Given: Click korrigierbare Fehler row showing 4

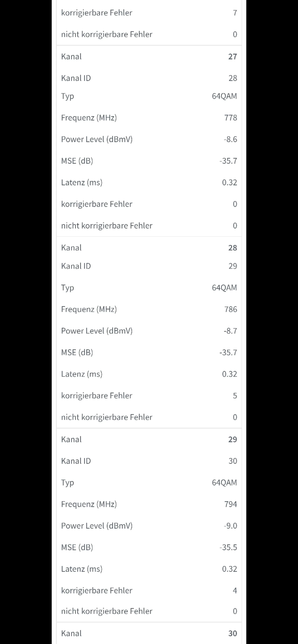Looking at the screenshot, I should point(149,590).
